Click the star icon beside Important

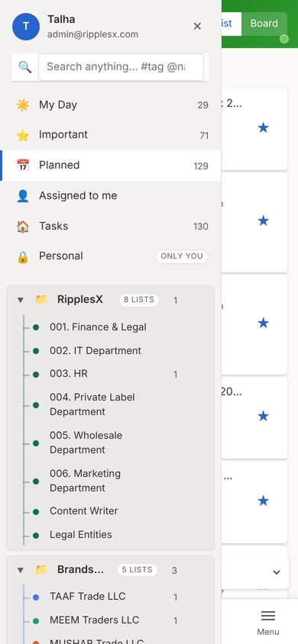(x=23, y=135)
